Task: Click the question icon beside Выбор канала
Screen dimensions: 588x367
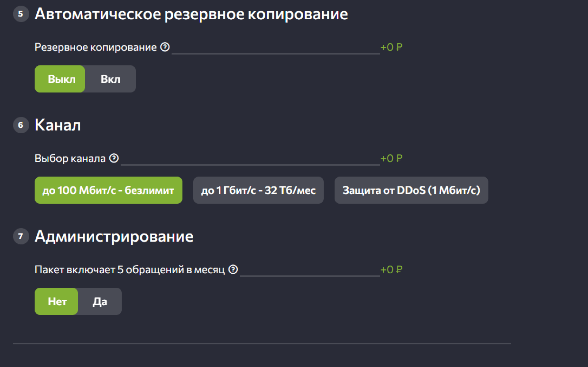Action: pyautogui.click(x=114, y=158)
